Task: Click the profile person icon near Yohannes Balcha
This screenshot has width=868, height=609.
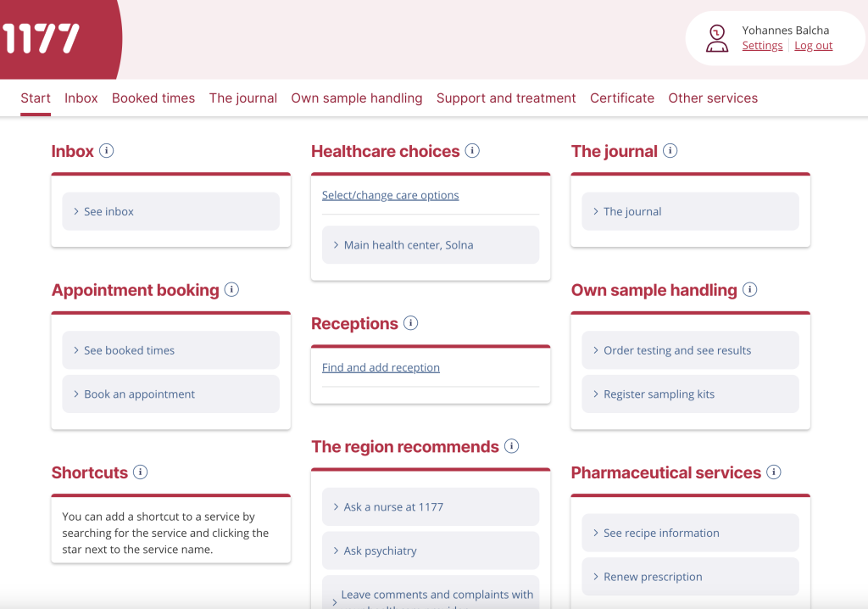Action: 717,37
